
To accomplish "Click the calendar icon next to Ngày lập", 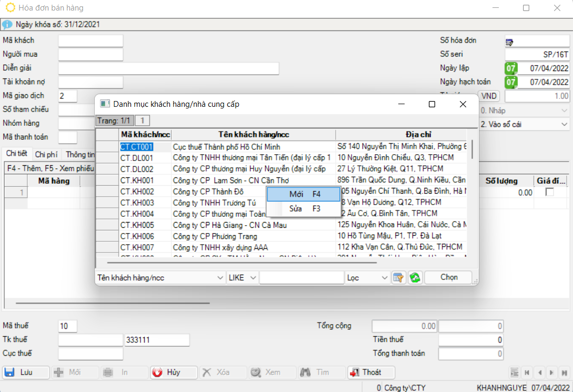I will (511, 68).
